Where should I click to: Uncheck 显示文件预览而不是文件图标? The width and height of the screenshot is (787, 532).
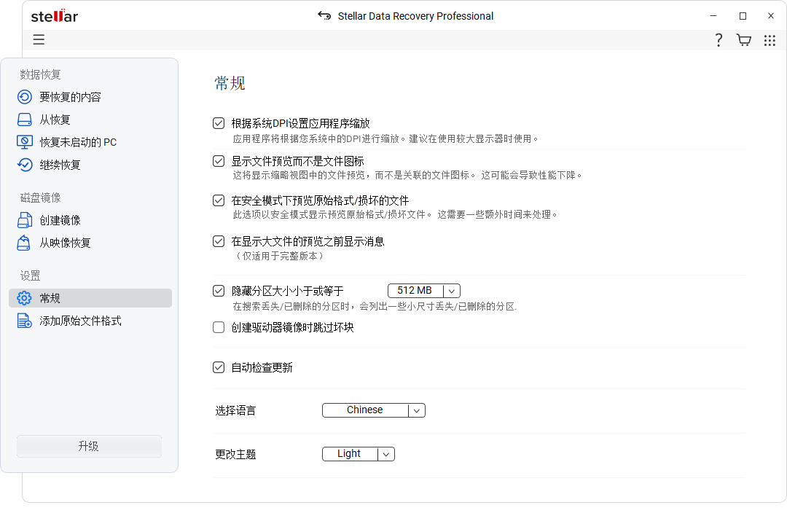point(218,161)
